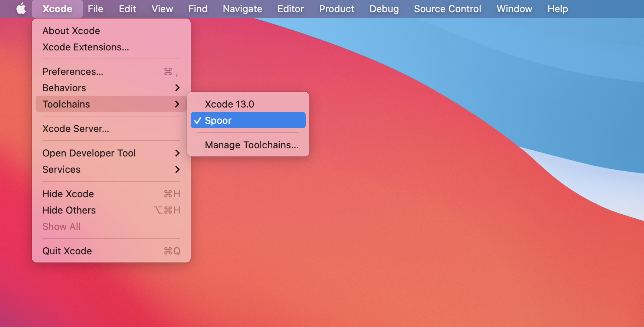Choose About Xcode

[x=111, y=31]
